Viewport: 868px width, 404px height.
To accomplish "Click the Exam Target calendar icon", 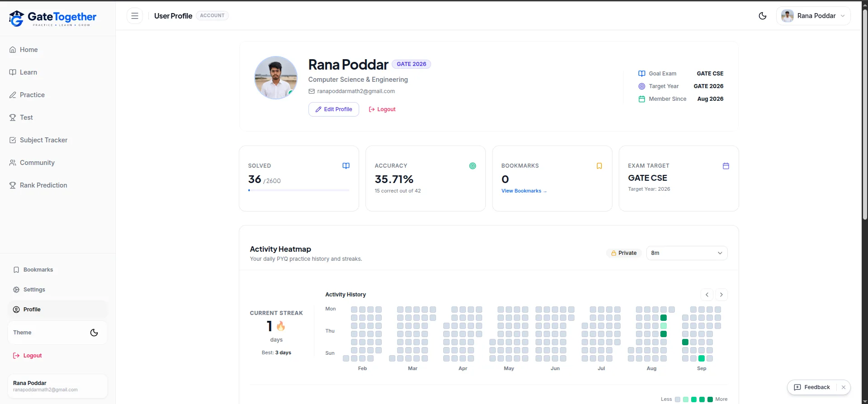I will coord(726,166).
